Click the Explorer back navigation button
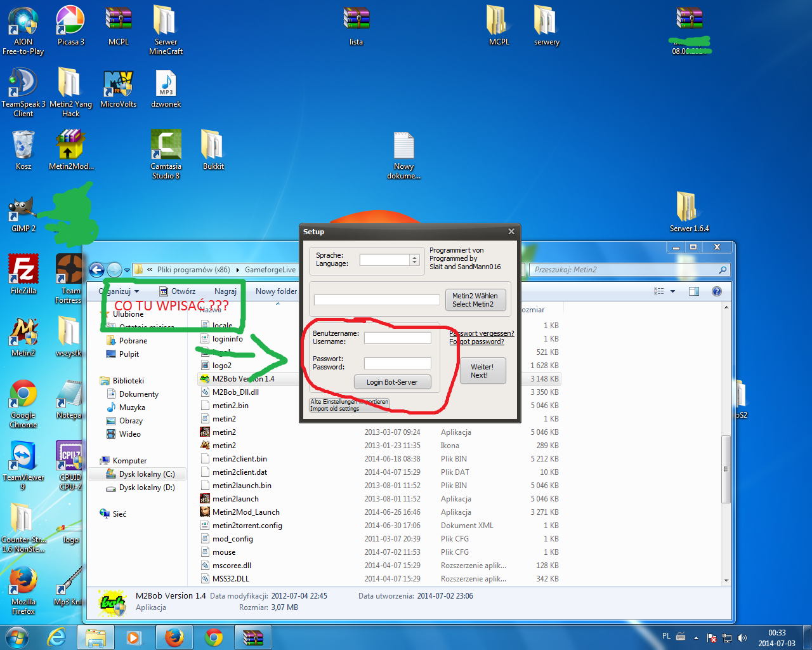The image size is (812, 650). click(x=96, y=270)
